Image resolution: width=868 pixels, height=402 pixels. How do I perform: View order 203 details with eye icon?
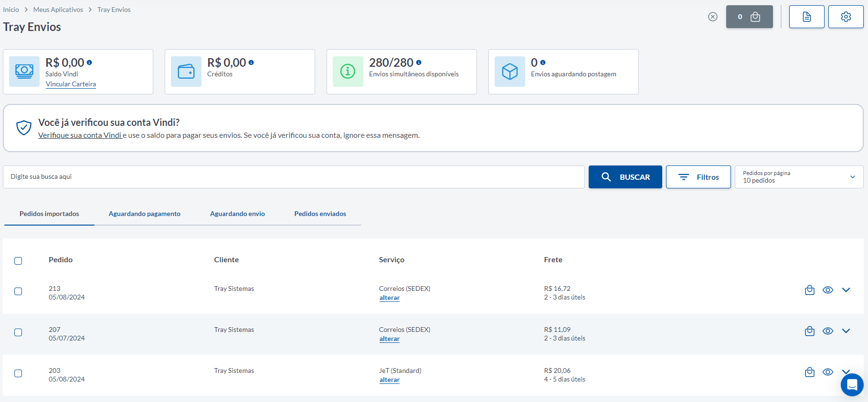[828, 372]
